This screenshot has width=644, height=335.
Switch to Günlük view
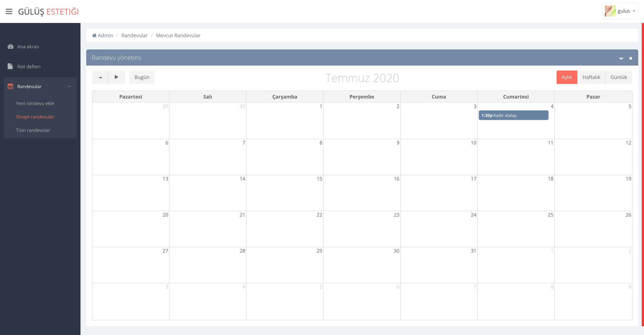pyautogui.click(x=619, y=77)
